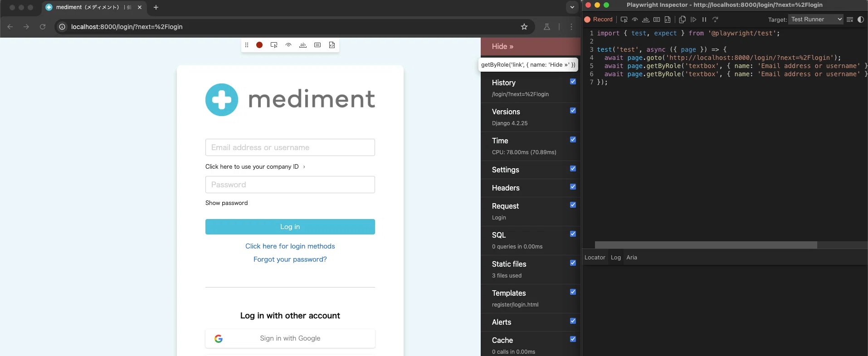868x356 pixels.
Task: Click Assert snapshot icon in page overlay
Action: (x=332, y=45)
